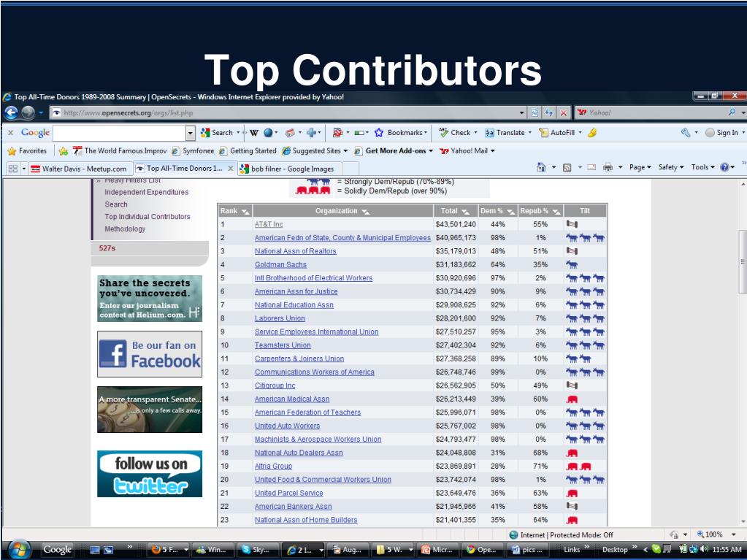
Task: Open the 527s sidebar section
Action: 107,248
